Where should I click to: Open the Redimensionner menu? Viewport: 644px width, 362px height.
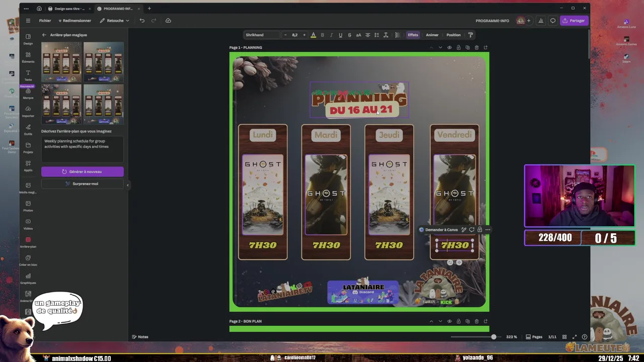pos(75,21)
